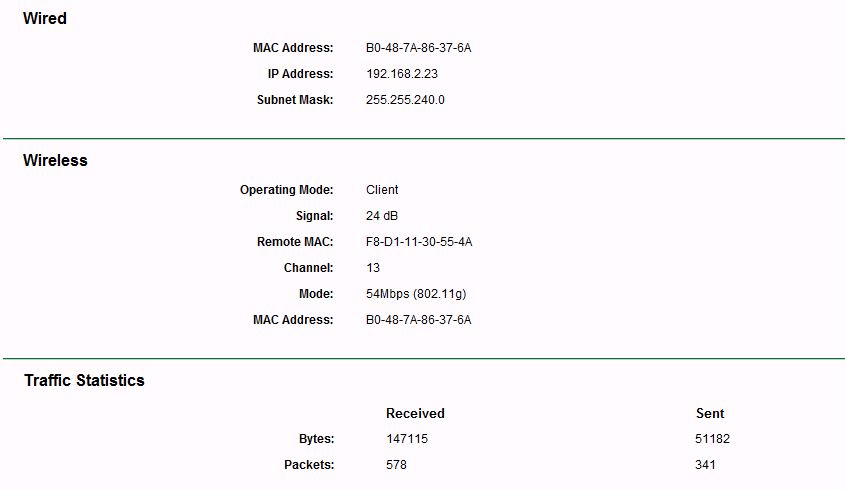Image resolution: width=845 pixels, height=490 pixels.
Task: Click the Wireless section heading
Action: click(x=55, y=160)
